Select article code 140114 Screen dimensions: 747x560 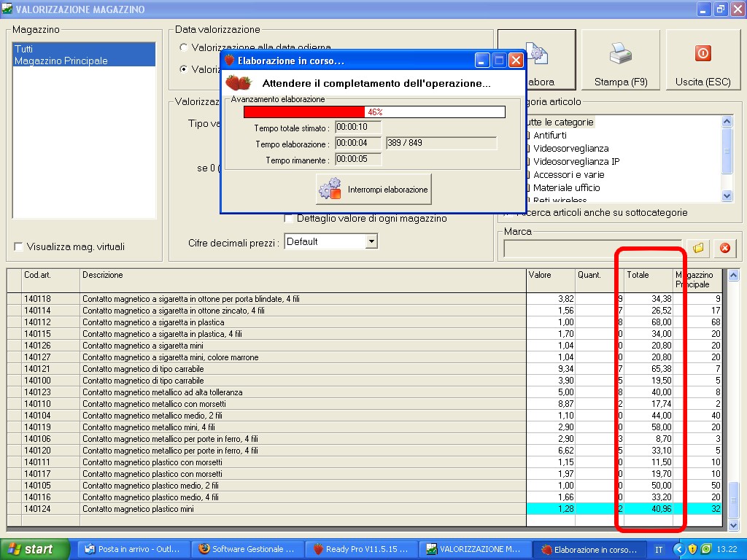pos(37,311)
